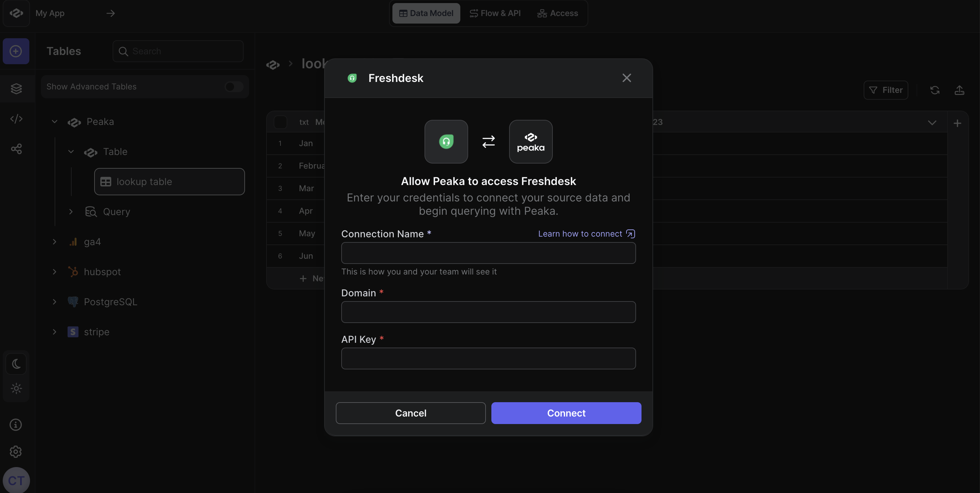Select lookup table in tree

pos(169,182)
